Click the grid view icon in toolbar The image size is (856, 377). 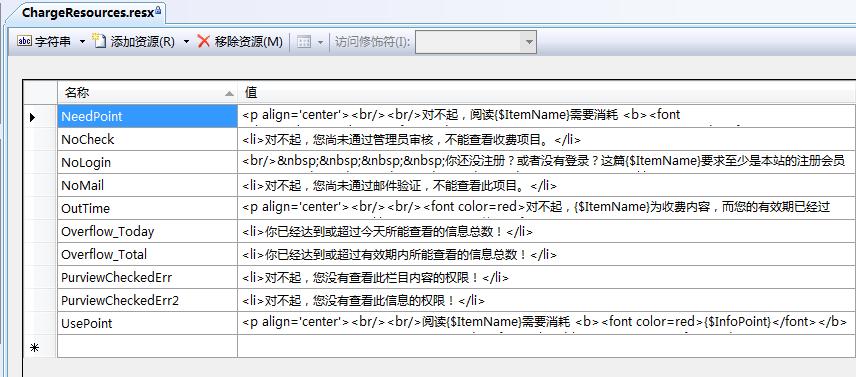coord(304,42)
